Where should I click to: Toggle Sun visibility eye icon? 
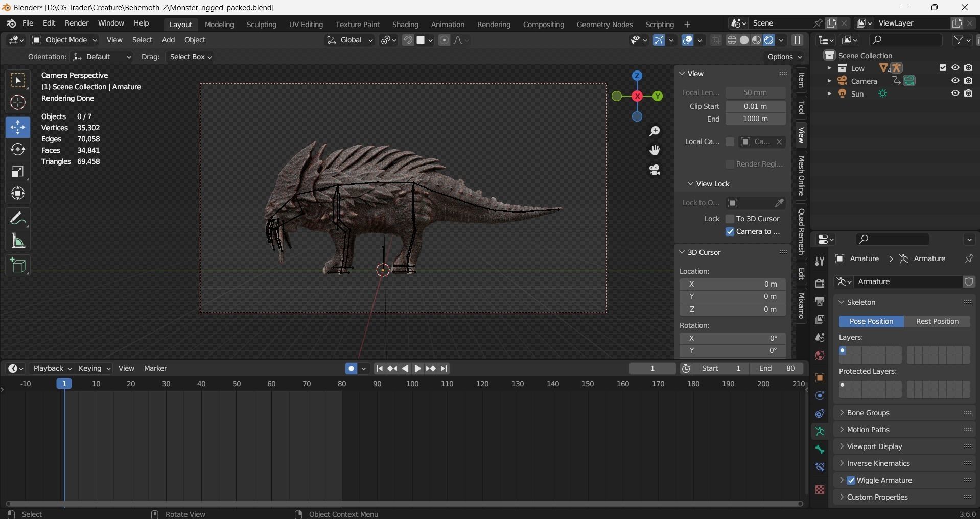[955, 93]
